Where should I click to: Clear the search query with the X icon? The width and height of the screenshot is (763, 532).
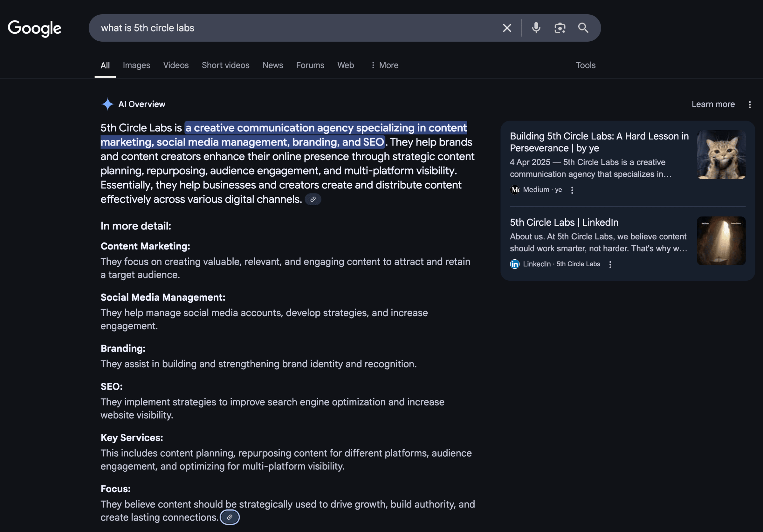click(x=507, y=28)
